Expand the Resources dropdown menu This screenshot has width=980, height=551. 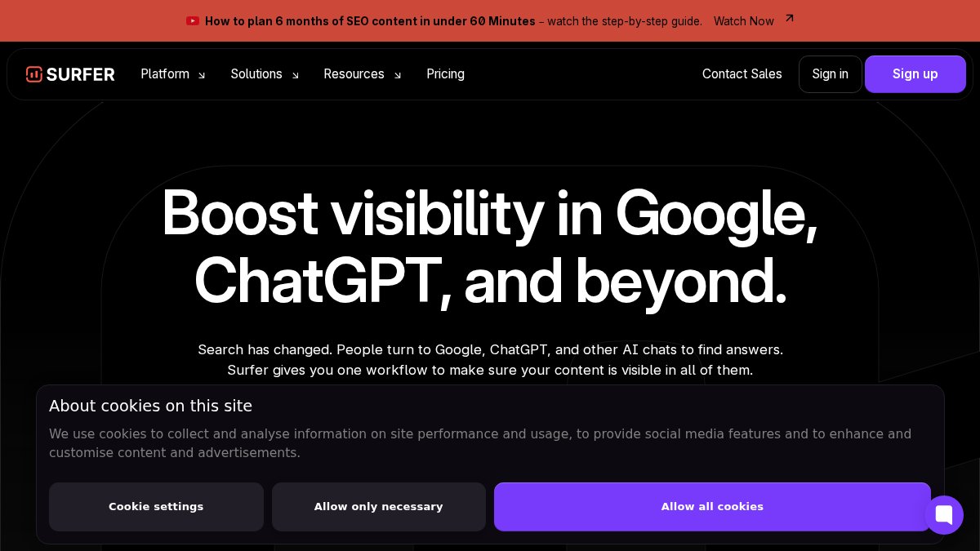[354, 74]
